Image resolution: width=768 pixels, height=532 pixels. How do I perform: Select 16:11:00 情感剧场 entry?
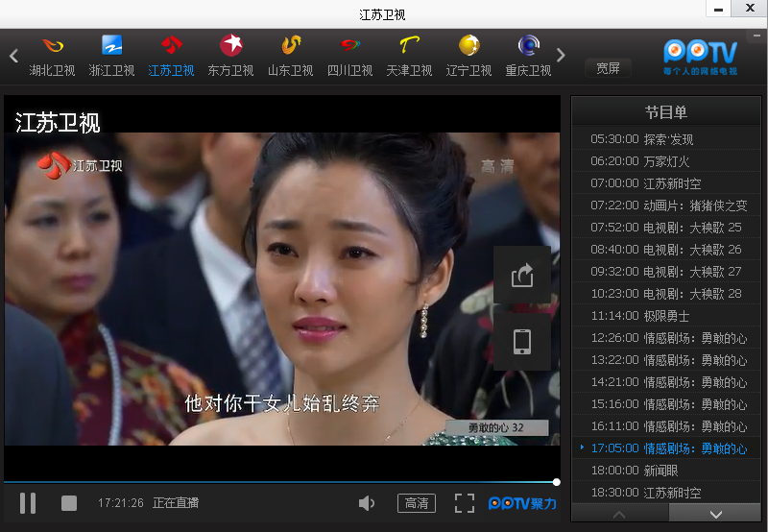[666, 426]
